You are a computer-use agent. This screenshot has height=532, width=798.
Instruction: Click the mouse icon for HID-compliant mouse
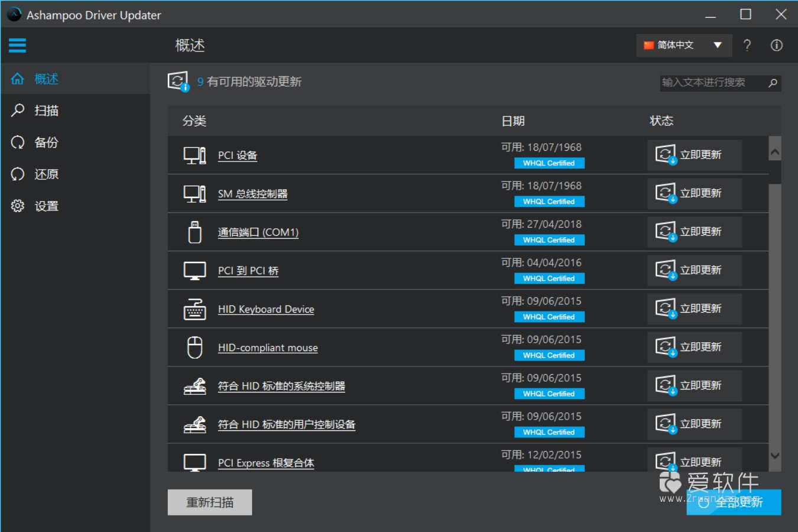[x=194, y=347]
